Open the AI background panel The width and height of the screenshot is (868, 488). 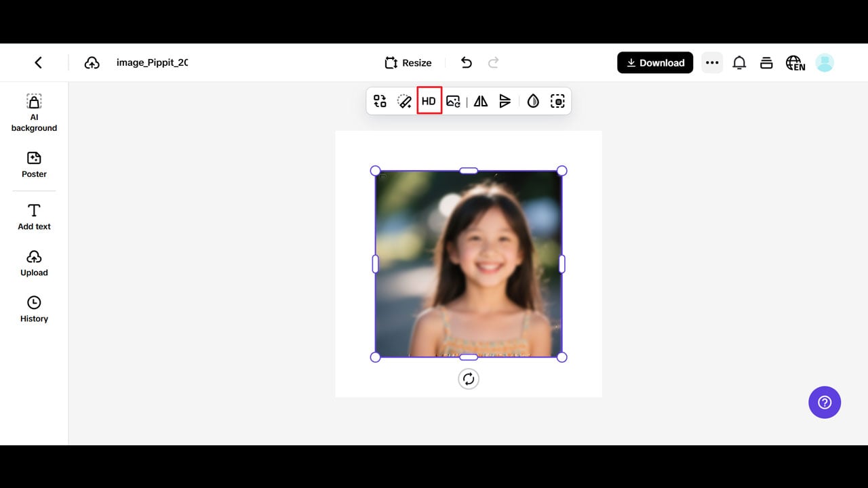(34, 112)
